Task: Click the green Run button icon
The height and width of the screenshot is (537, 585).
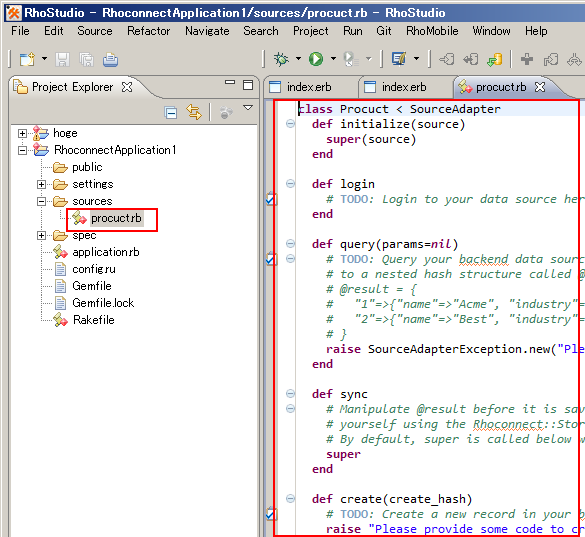Action: [x=316, y=59]
